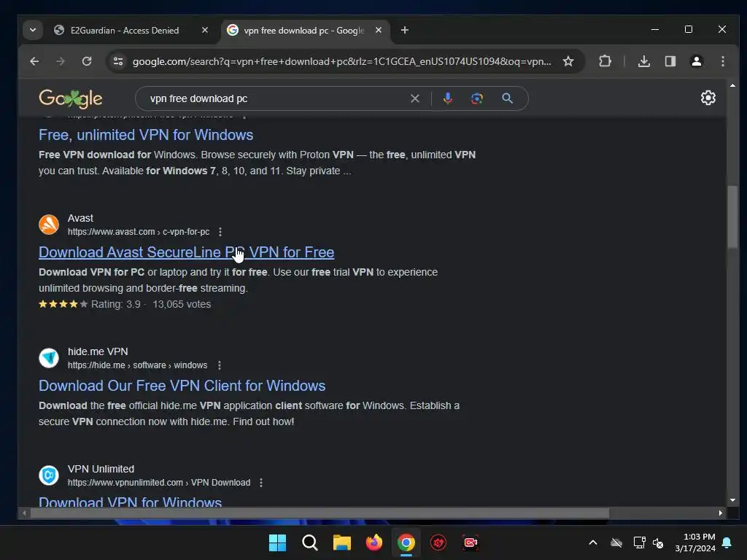
Task: Go back with the browser back arrow
Action: 34,61
